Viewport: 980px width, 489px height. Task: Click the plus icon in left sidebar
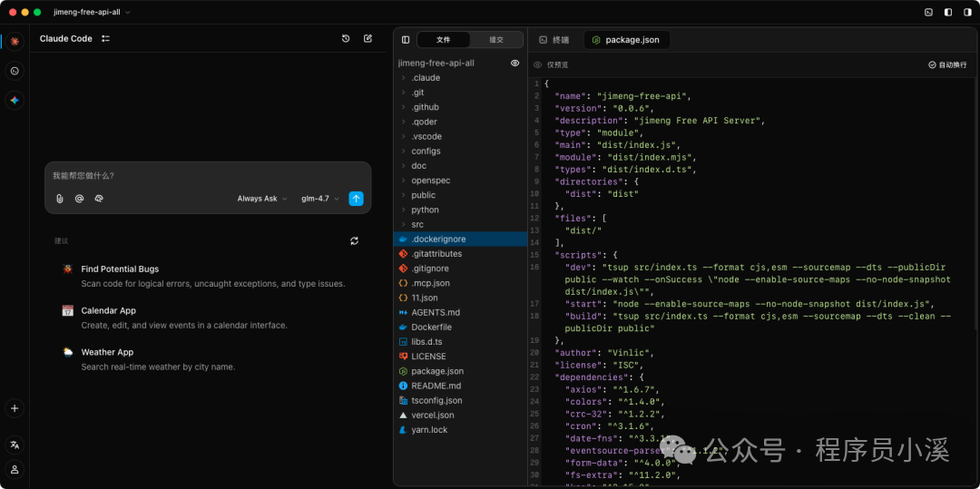pos(15,408)
